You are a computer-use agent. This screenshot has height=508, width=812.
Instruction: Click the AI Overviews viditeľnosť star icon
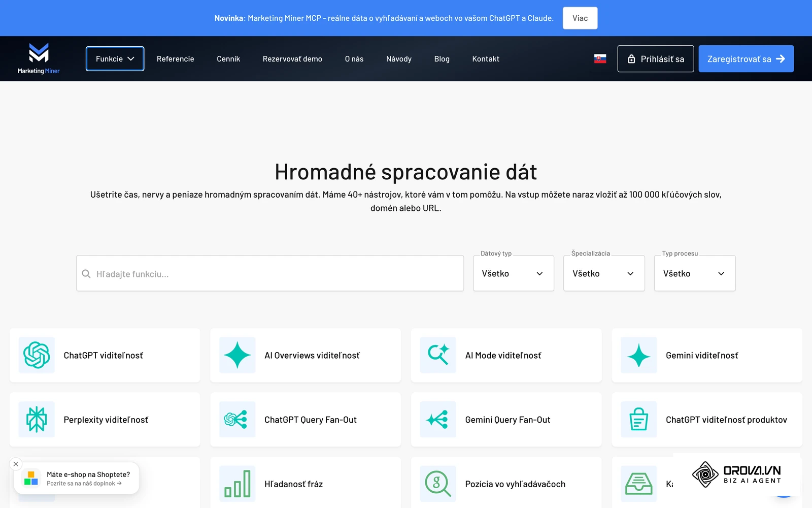(238, 355)
